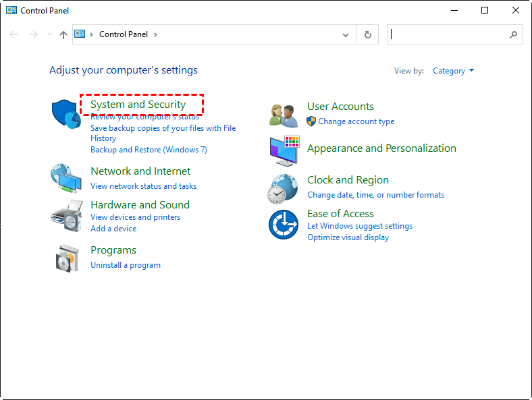Viewport: 532px width, 400px height.
Task: Click the Clock and Region globe icon
Action: point(284,188)
